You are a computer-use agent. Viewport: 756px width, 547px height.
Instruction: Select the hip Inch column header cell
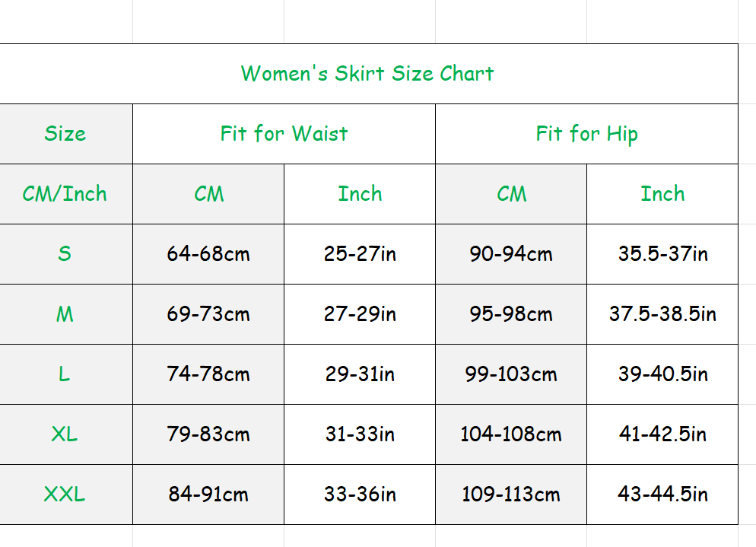coord(662,194)
